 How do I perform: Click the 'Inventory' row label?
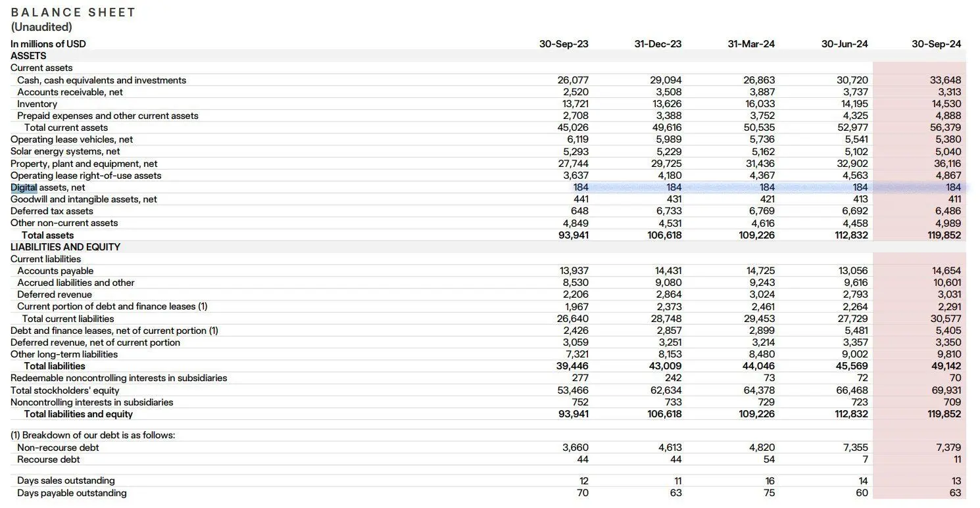click(37, 104)
